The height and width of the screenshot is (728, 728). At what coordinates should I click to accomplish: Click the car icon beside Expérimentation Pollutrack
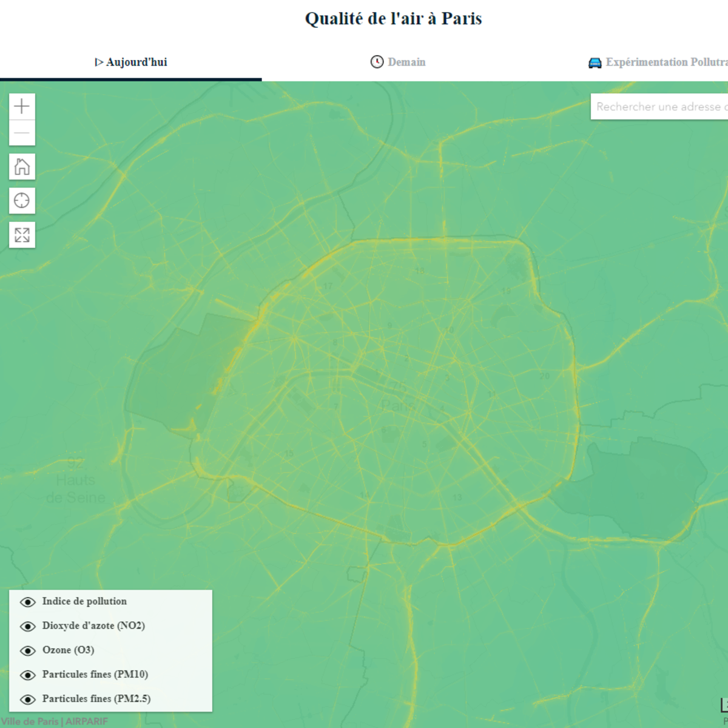pos(595,61)
